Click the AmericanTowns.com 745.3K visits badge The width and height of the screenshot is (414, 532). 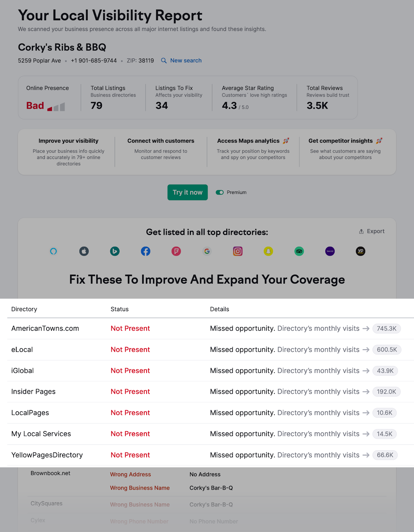pyautogui.click(x=386, y=329)
